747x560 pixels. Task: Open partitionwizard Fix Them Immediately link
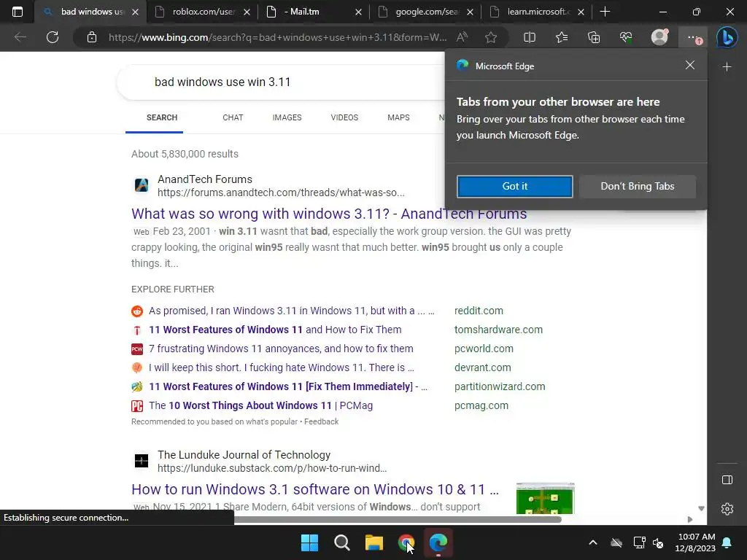pyautogui.click(x=288, y=386)
